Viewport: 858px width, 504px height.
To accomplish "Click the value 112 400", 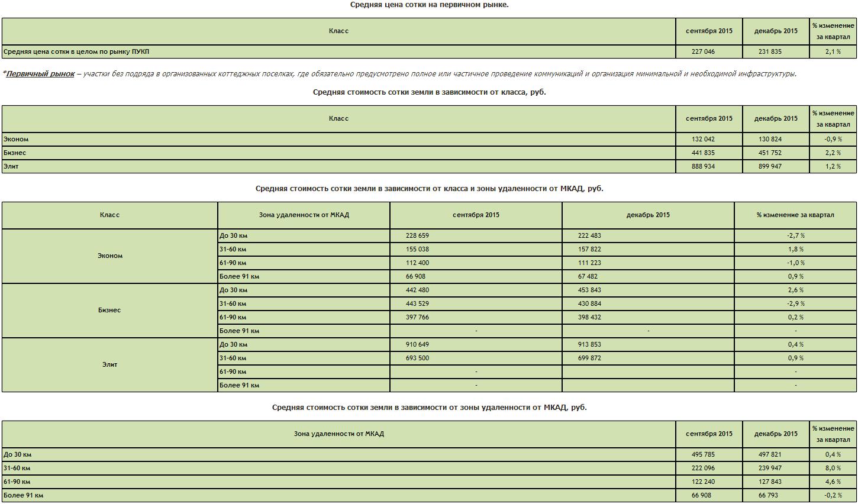I will coord(417,263).
